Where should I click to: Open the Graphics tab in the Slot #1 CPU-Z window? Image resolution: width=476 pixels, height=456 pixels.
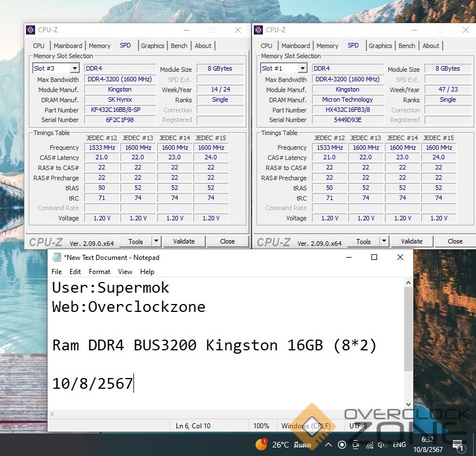coord(380,46)
